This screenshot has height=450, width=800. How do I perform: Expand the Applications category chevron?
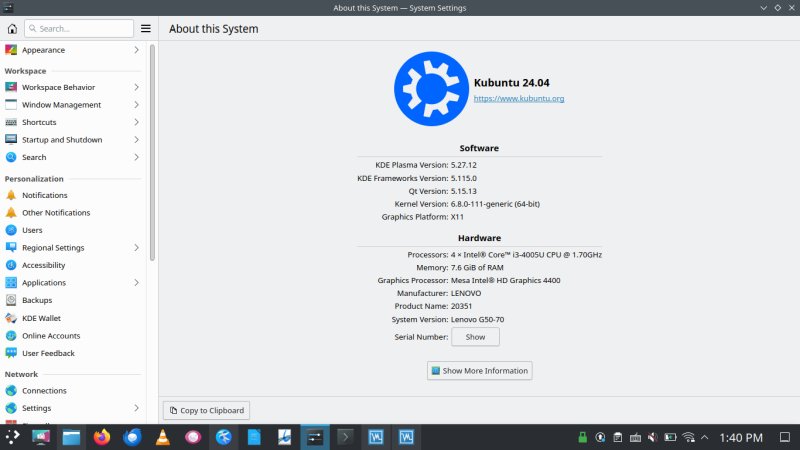tap(136, 283)
